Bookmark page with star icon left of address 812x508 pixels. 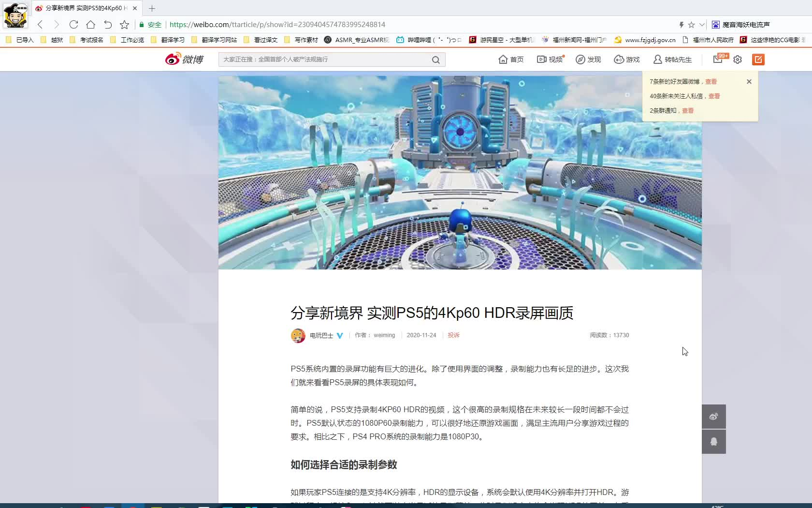point(125,25)
